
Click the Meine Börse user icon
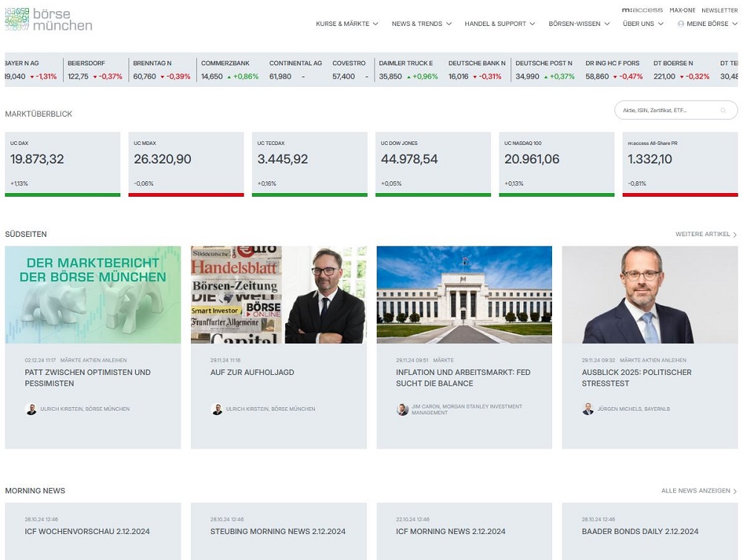pos(681,24)
